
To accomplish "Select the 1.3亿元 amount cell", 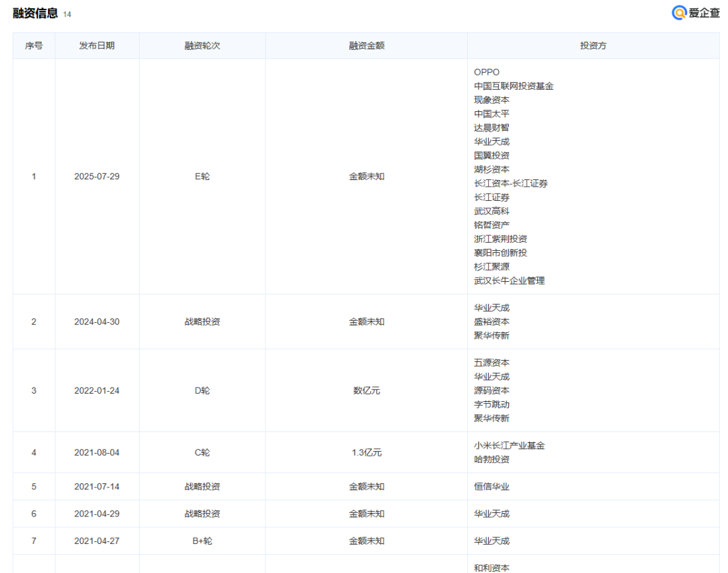I will [x=366, y=453].
